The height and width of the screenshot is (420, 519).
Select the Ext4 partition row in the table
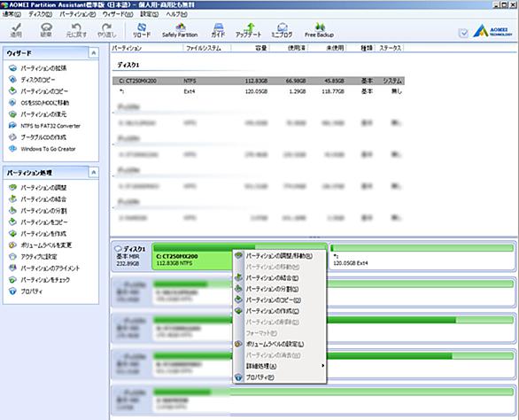pyautogui.click(x=259, y=91)
